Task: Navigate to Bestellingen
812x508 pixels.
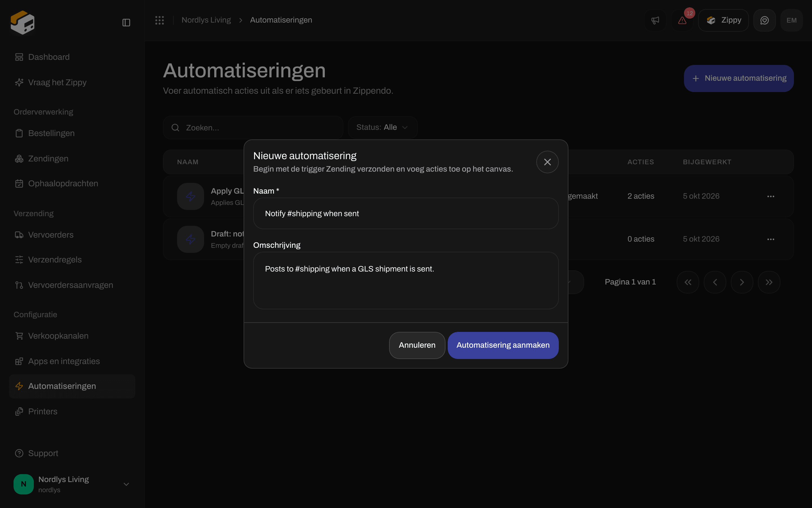Action: point(72,133)
